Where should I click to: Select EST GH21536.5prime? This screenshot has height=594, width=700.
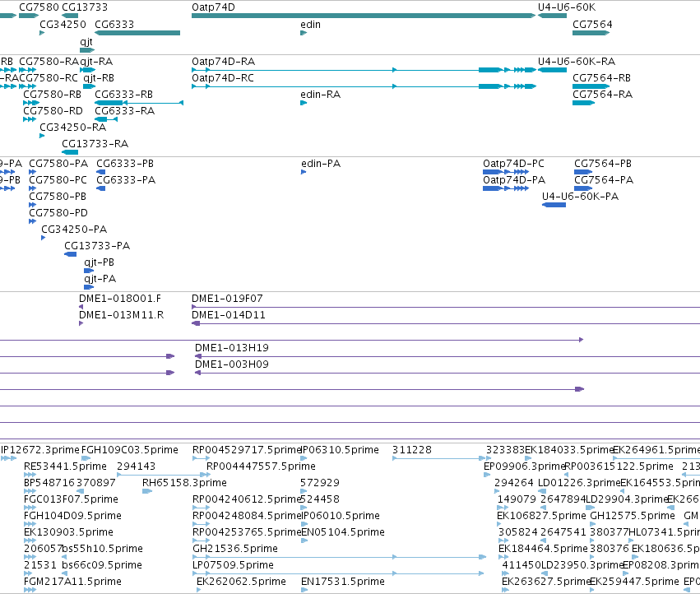[339, 557]
